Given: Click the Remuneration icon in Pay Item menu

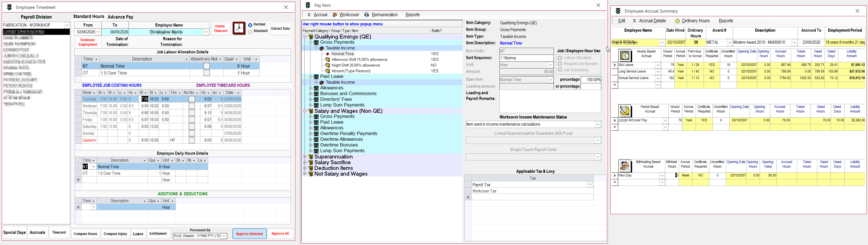Looking at the screenshot, I should [367, 15].
